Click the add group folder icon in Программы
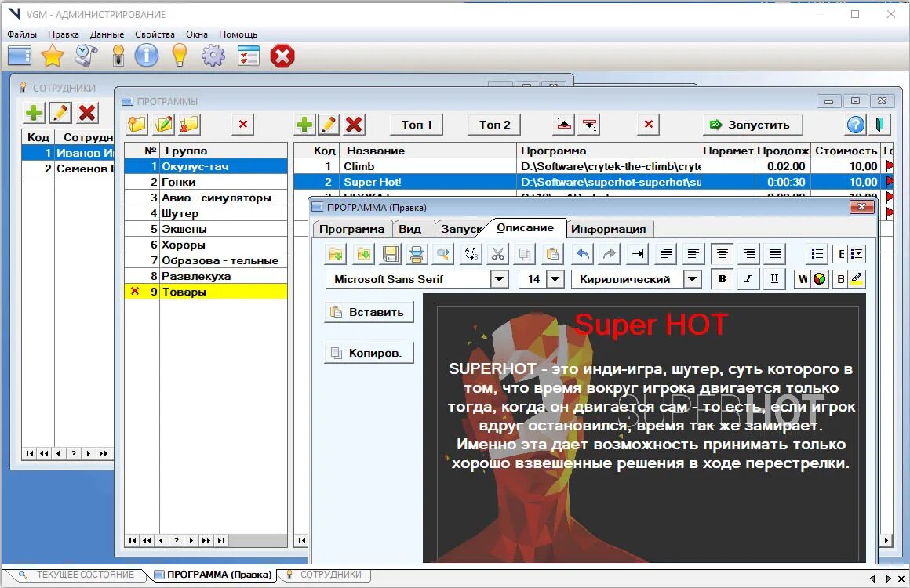The width and height of the screenshot is (910, 588). tap(137, 124)
